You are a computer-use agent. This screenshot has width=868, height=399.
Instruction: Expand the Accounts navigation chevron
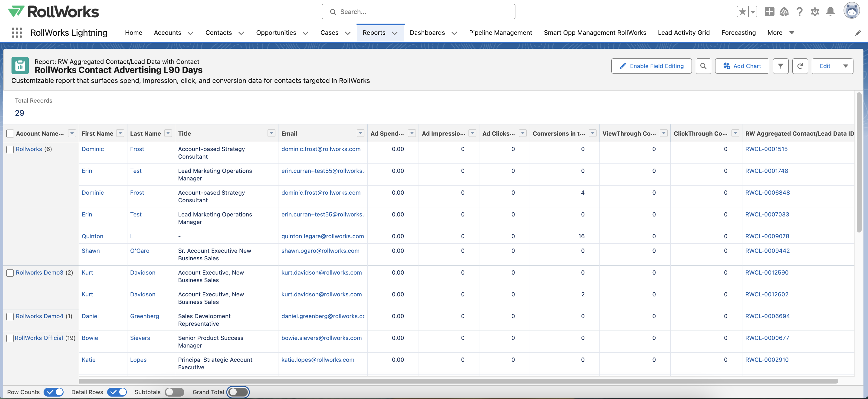(190, 33)
